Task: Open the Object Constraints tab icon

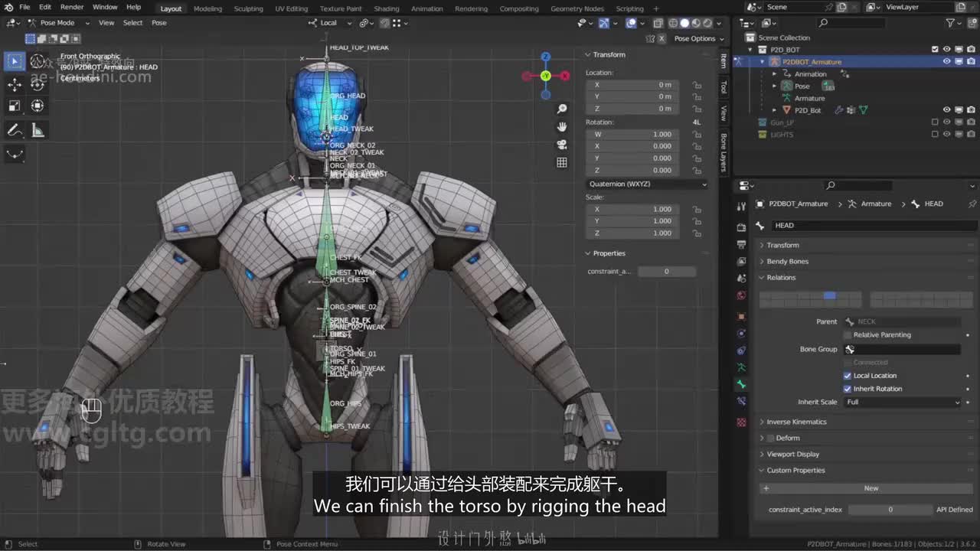Action: click(741, 350)
